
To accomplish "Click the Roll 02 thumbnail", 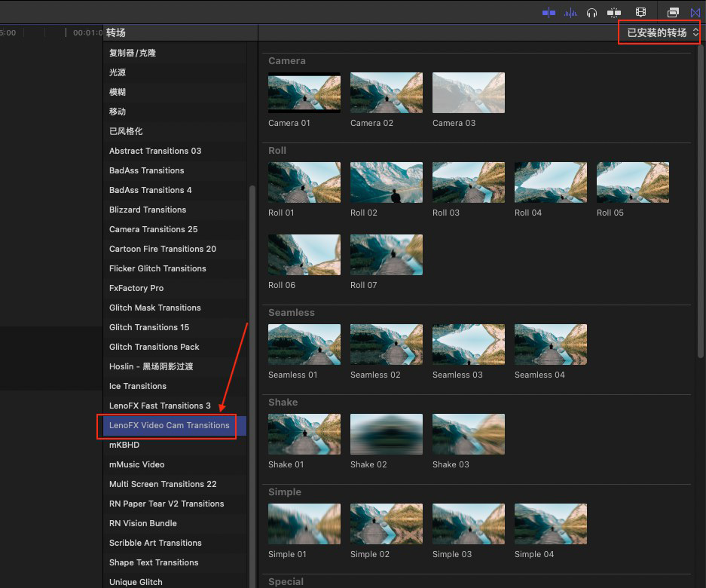I will (387, 182).
